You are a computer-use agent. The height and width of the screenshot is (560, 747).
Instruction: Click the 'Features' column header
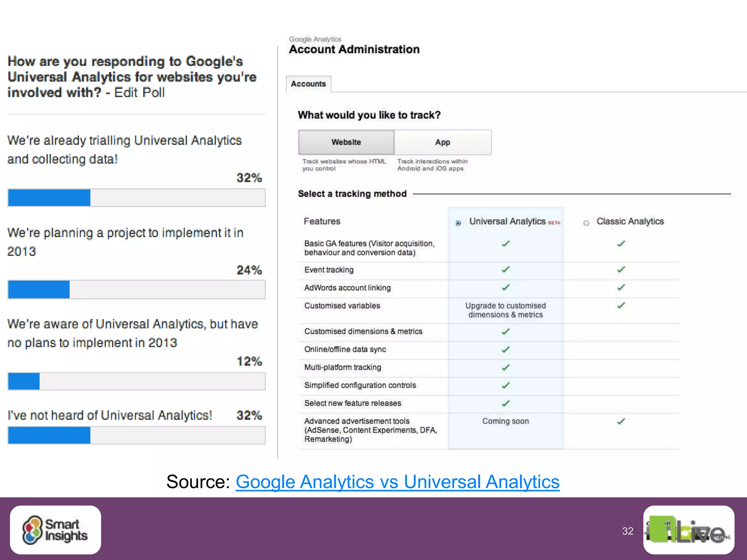pyautogui.click(x=322, y=221)
